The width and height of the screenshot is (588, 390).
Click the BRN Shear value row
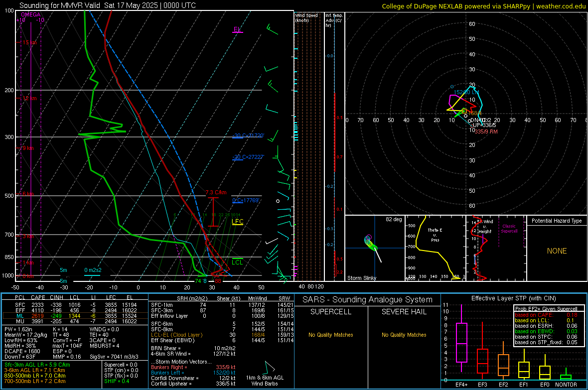pos(193,348)
